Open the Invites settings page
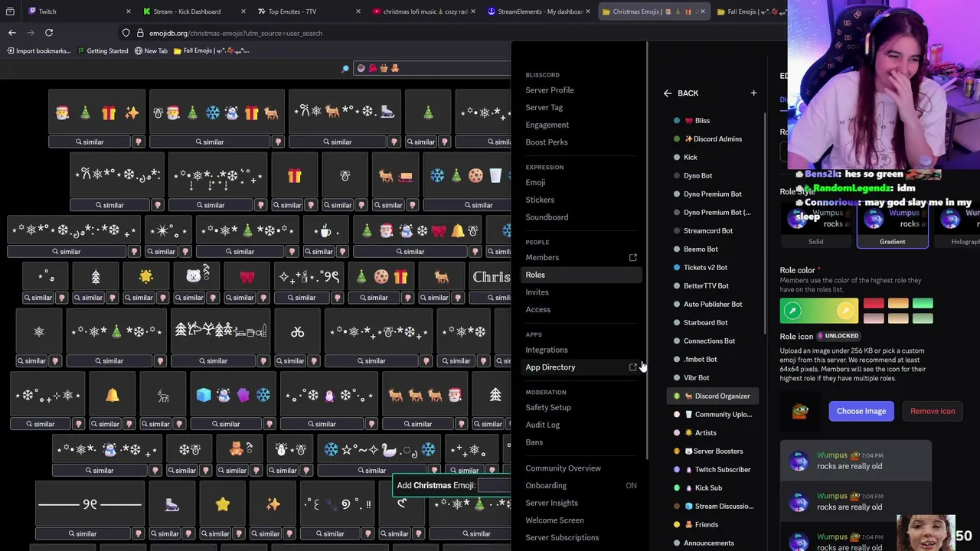 [537, 292]
